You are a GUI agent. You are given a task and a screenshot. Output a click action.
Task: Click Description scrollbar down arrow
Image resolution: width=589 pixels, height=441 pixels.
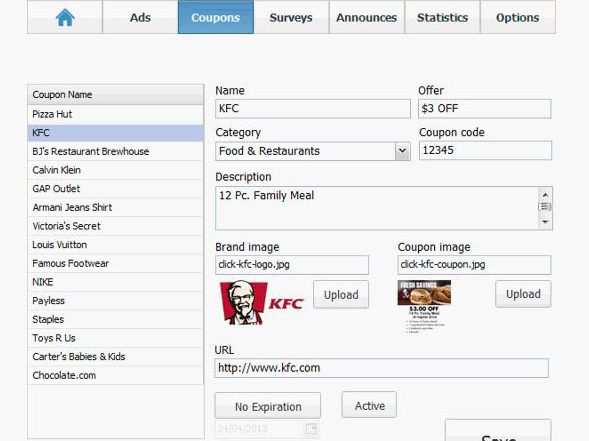click(545, 222)
